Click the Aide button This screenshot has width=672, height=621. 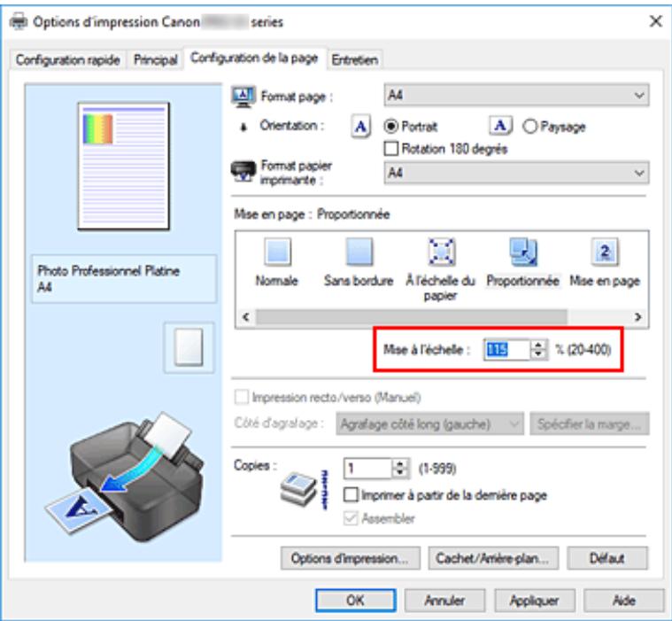coord(624,600)
